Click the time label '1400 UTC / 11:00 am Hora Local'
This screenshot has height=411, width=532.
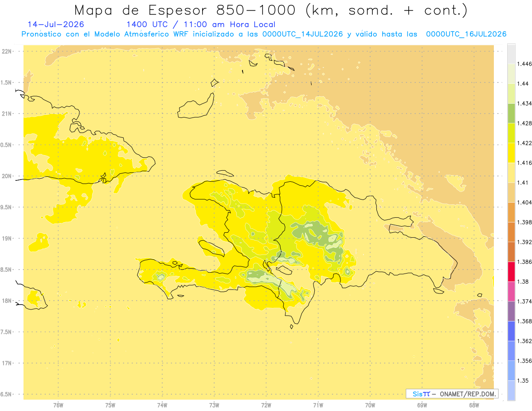[x=201, y=24]
